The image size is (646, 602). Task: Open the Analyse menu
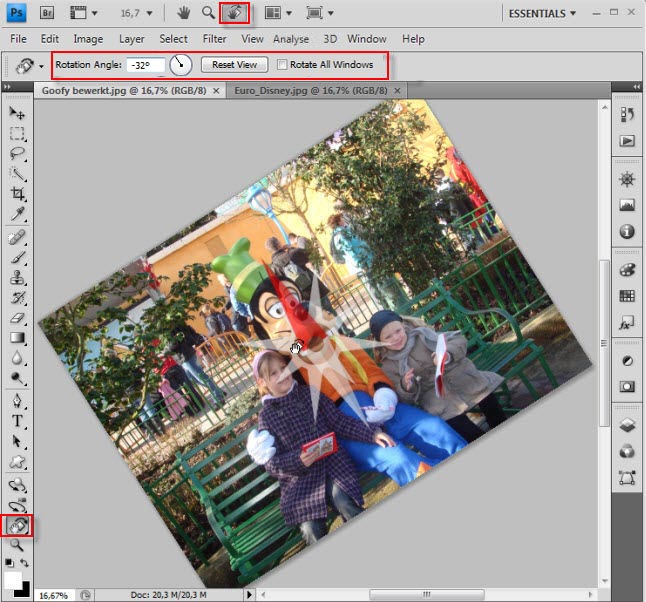tap(291, 39)
